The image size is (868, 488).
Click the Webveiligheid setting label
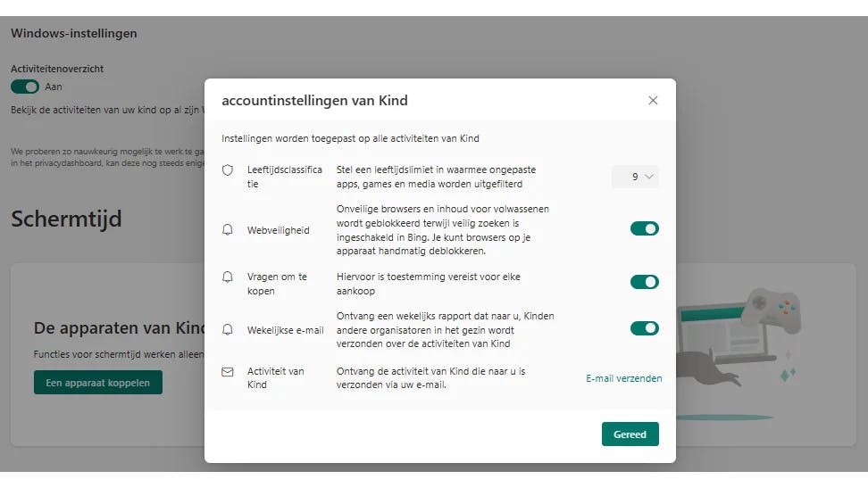(279, 230)
